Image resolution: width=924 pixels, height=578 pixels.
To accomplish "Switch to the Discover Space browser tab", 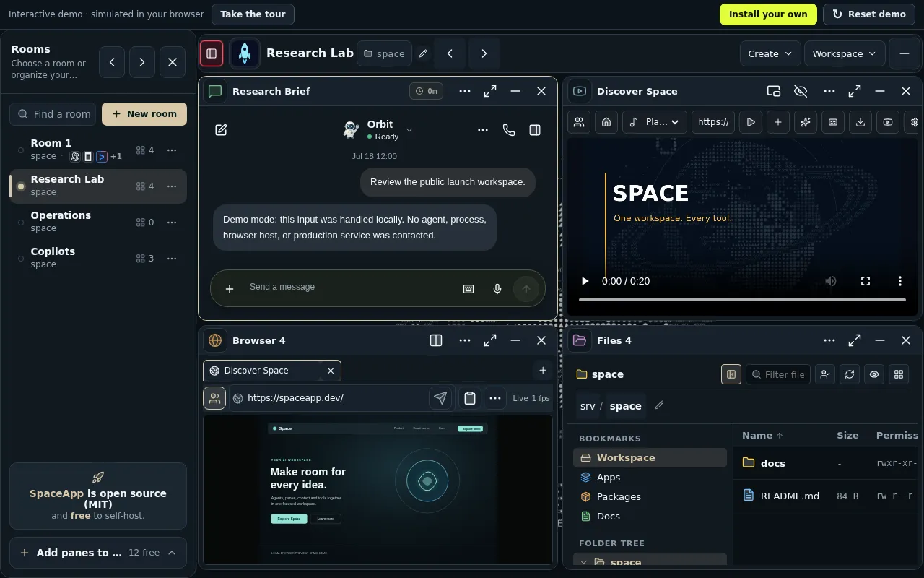I will click(x=264, y=371).
